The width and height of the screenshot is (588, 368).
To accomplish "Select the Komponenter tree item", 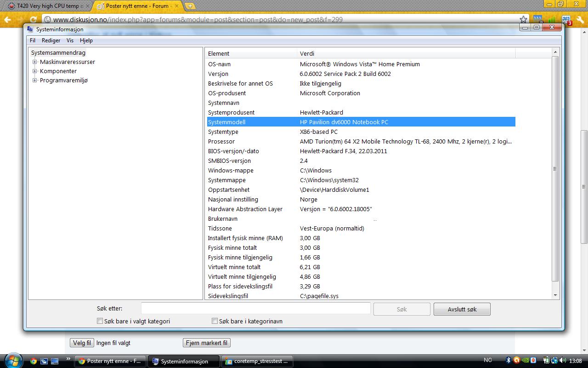I will point(58,71).
